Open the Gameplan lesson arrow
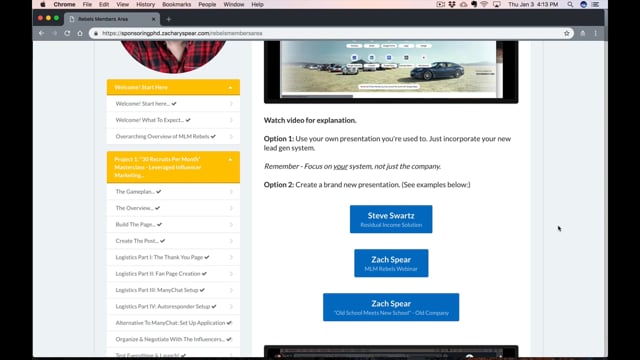640x360 pixels. point(231,192)
